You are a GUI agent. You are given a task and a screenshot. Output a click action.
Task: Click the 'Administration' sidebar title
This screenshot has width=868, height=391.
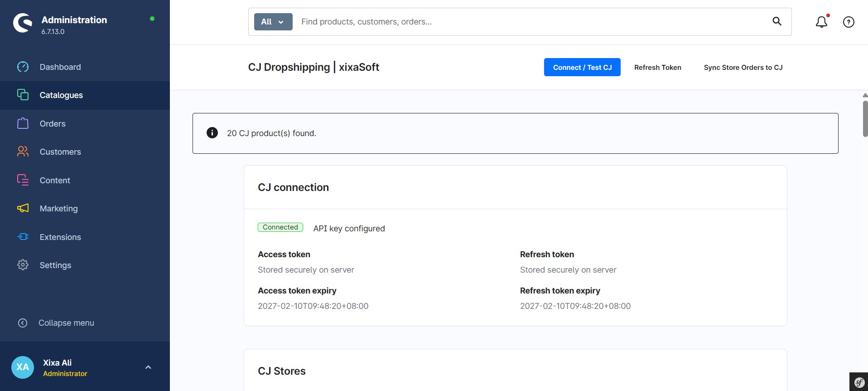[74, 20]
